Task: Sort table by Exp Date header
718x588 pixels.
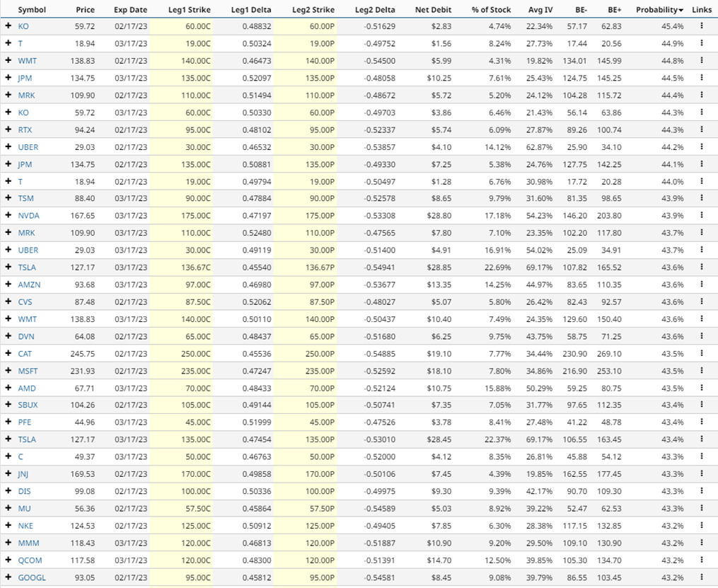Action: coord(130,10)
